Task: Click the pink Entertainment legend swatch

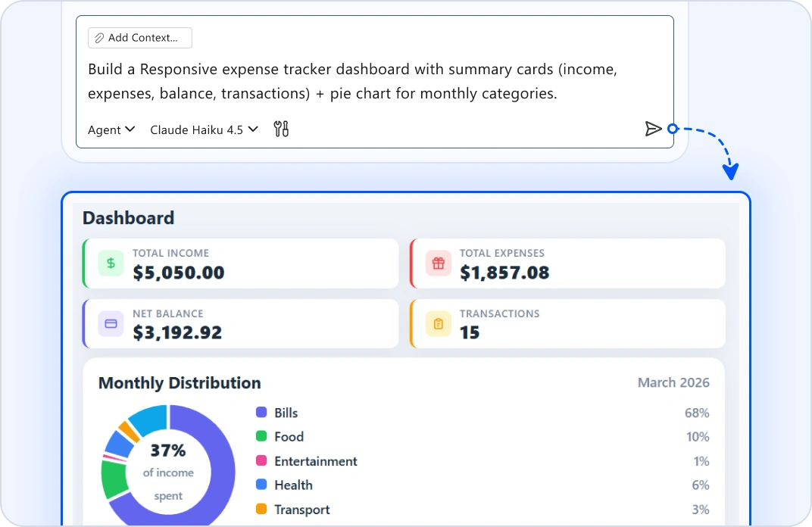Action: 261,460
